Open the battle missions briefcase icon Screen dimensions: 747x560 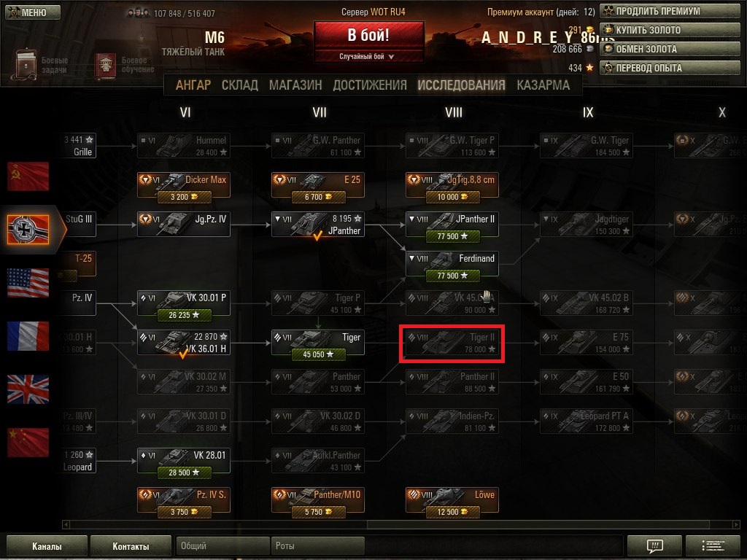coord(26,64)
